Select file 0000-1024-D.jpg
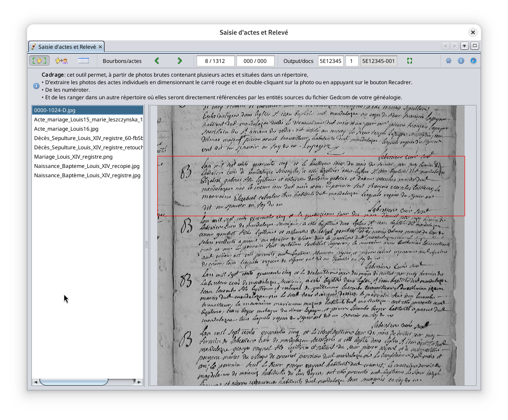This screenshot has width=508, height=420. [x=88, y=110]
